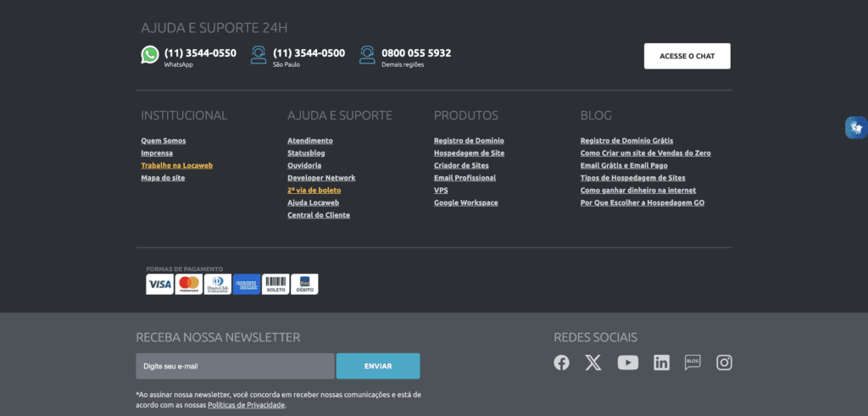Open the Facebook social page
The image size is (868, 416).
(x=561, y=363)
